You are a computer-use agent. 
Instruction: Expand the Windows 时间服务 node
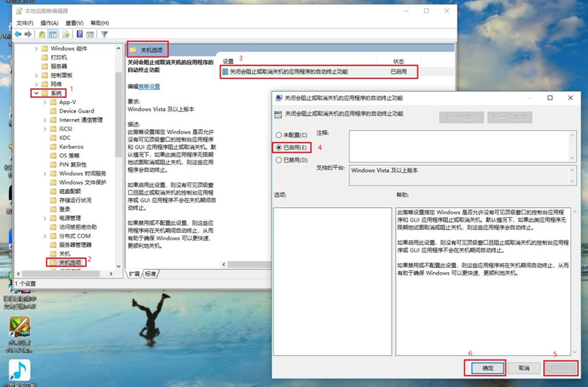click(x=45, y=173)
